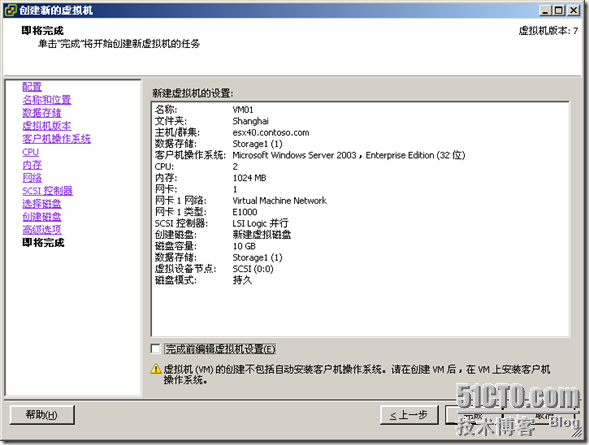This screenshot has height=445, width=589.
Task: Enable edit virtual machine settings before completion checkbox
Action: click(x=155, y=349)
